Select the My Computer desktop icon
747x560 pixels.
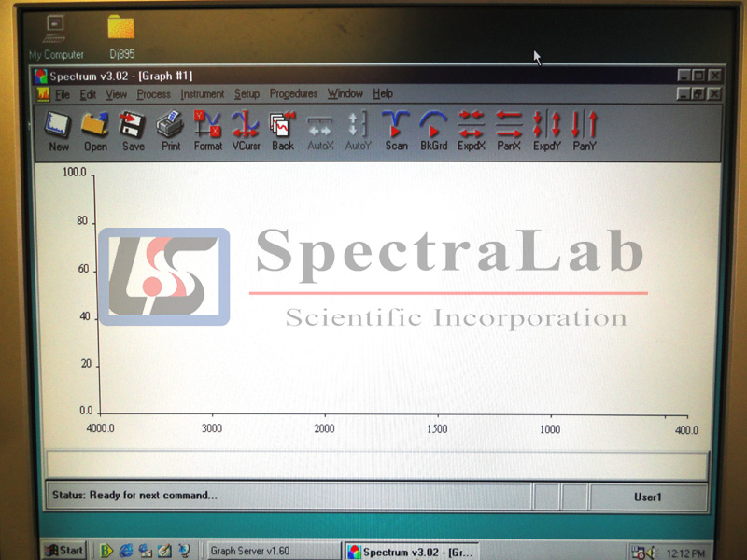point(56,38)
